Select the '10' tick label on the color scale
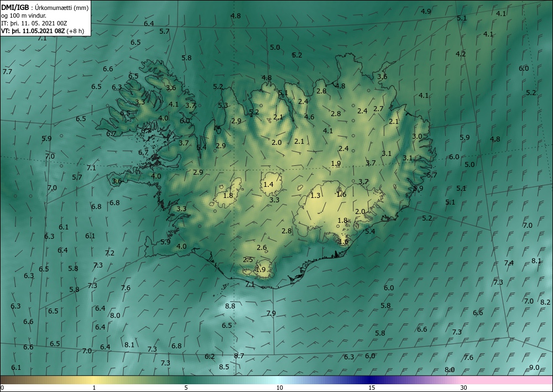 (x=279, y=388)
